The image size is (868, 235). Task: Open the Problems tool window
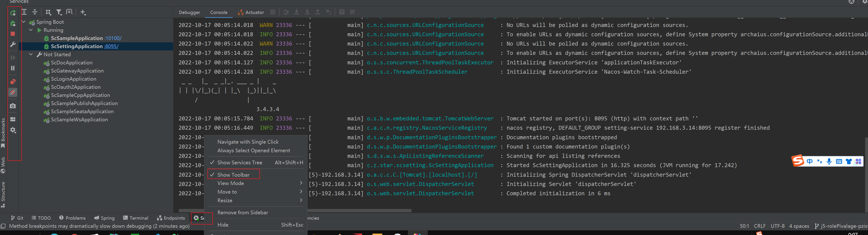tap(72, 218)
